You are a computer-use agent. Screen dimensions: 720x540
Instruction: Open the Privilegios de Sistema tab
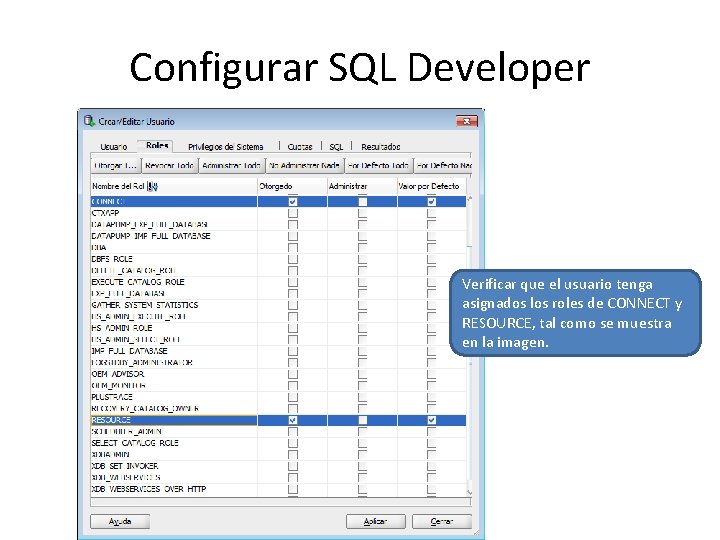(x=225, y=147)
